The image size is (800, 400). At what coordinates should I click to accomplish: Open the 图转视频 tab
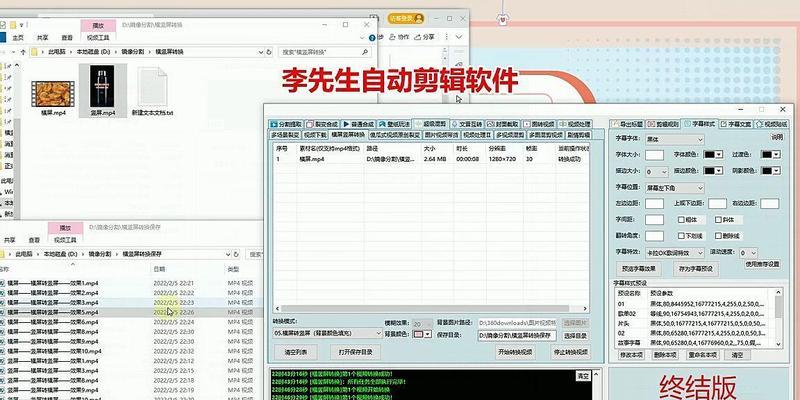point(539,124)
